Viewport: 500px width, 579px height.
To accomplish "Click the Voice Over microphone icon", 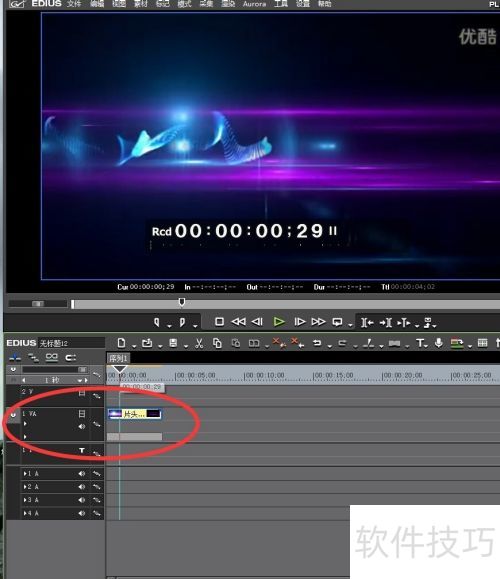I will pyautogui.click(x=438, y=343).
